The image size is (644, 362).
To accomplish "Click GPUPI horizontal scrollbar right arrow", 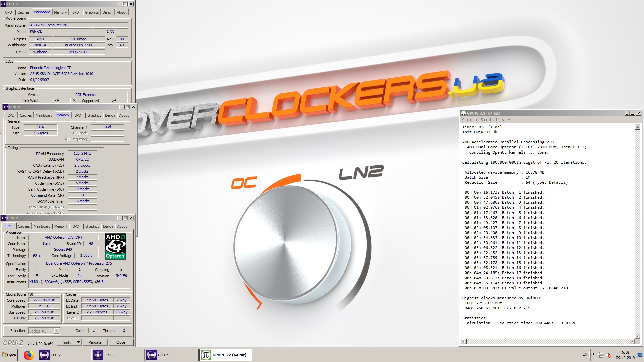I will (632, 342).
